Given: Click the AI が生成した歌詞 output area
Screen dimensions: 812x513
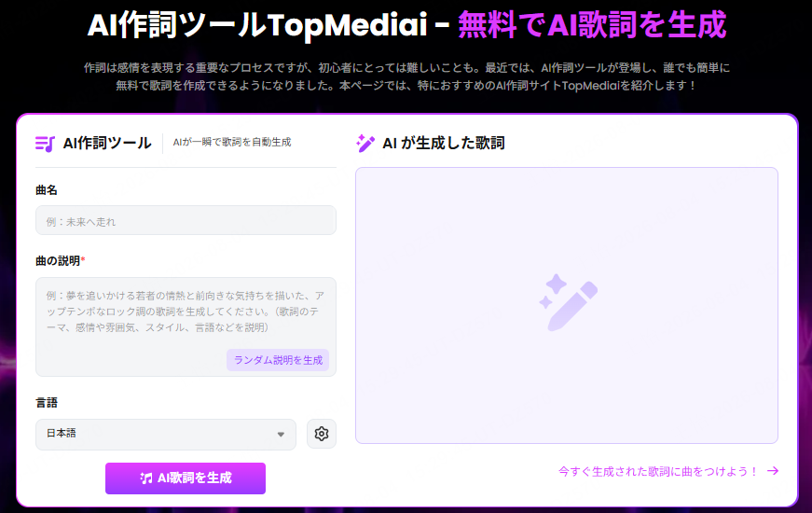Looking at the screenshot, I should [567, 305].
